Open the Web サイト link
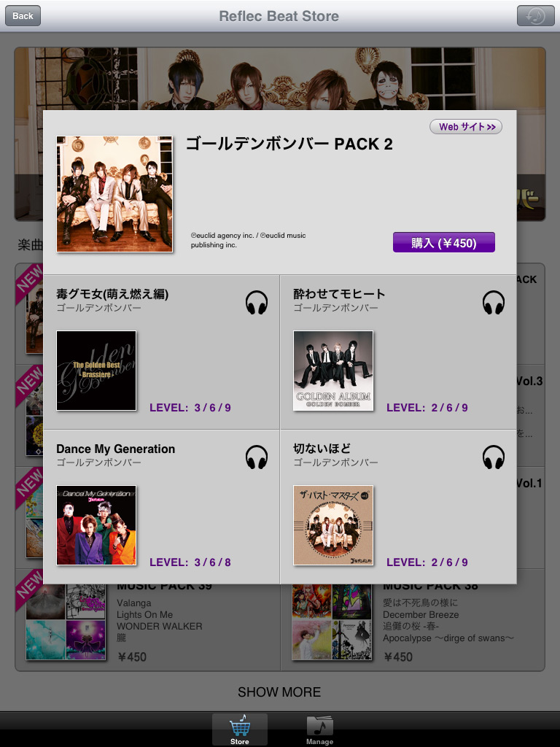This screenshot has height=747, width=560. coord(466,127)
